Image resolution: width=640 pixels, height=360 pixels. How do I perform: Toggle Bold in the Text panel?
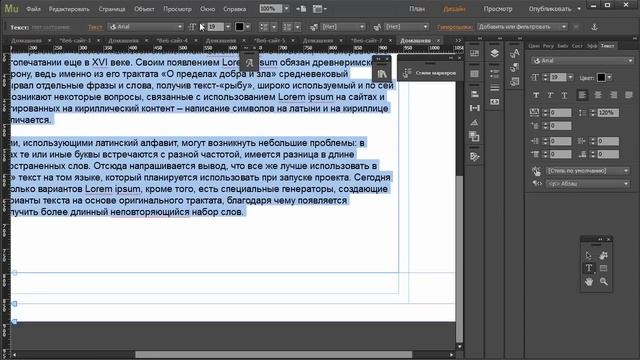pyautogui.click(x=536, y=95)
